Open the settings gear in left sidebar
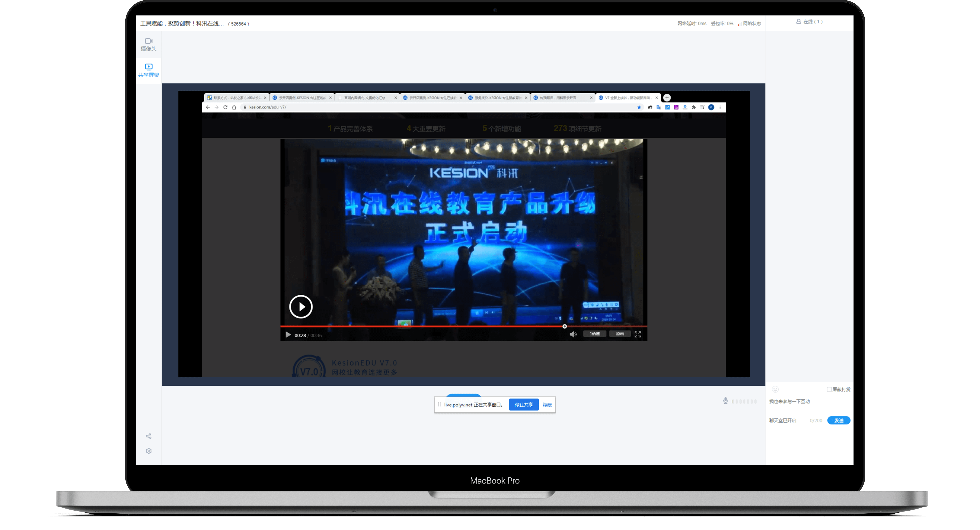The image size is (980, 530). [148, 451]
